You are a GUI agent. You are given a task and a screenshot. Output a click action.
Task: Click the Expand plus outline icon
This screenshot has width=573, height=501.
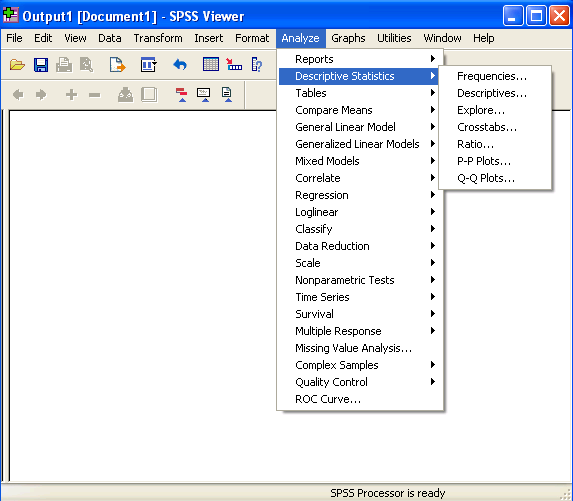click(x=72, y=95)
